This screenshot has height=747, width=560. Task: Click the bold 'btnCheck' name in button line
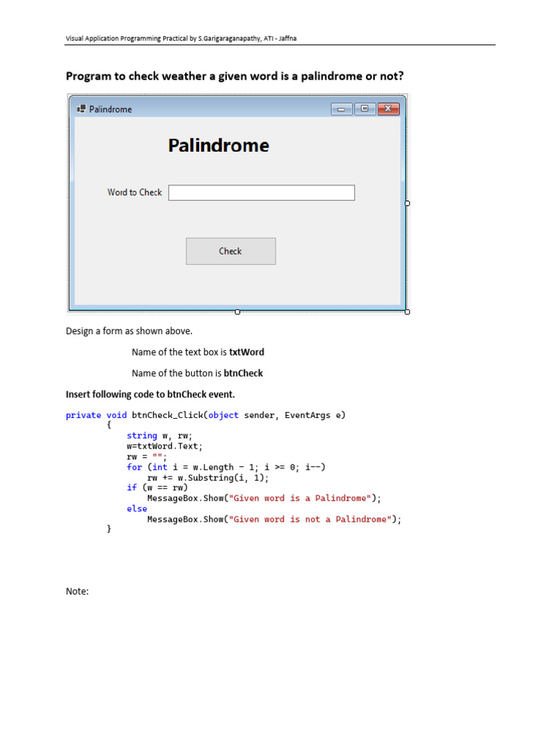[x=244, y=373]
